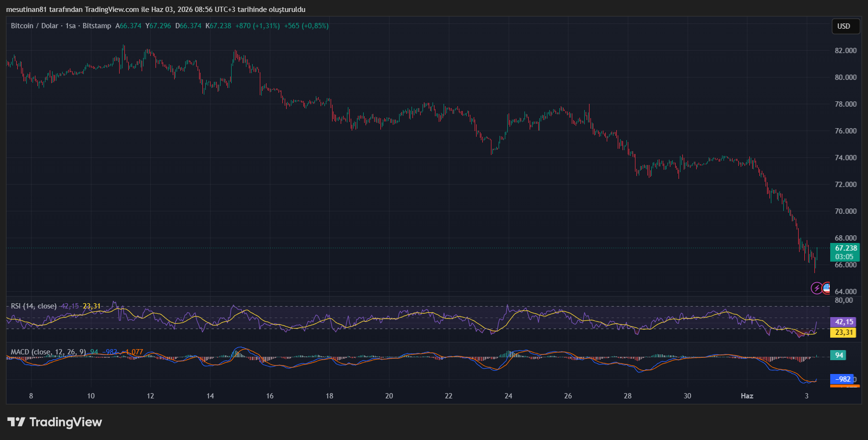Click the yellow 23,31 RSI scale tag
Viewport: 868px width, 440px height.
pos(844,332)
